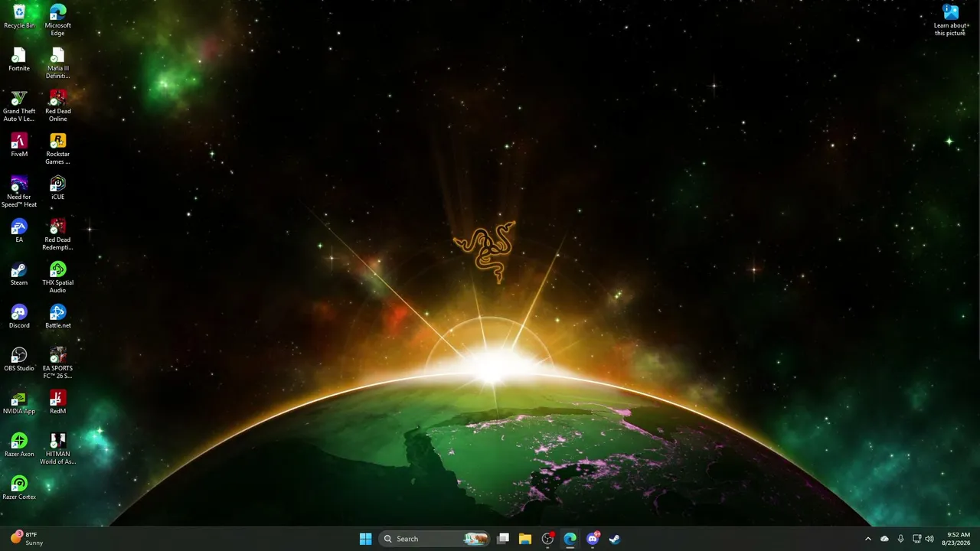Click the Learn about this picture icon

coord(951,21)
